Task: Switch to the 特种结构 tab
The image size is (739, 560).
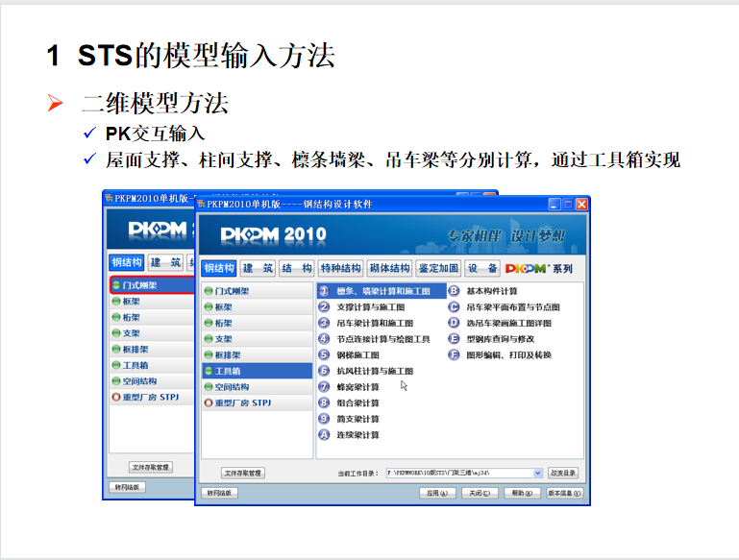Action: 340,268
